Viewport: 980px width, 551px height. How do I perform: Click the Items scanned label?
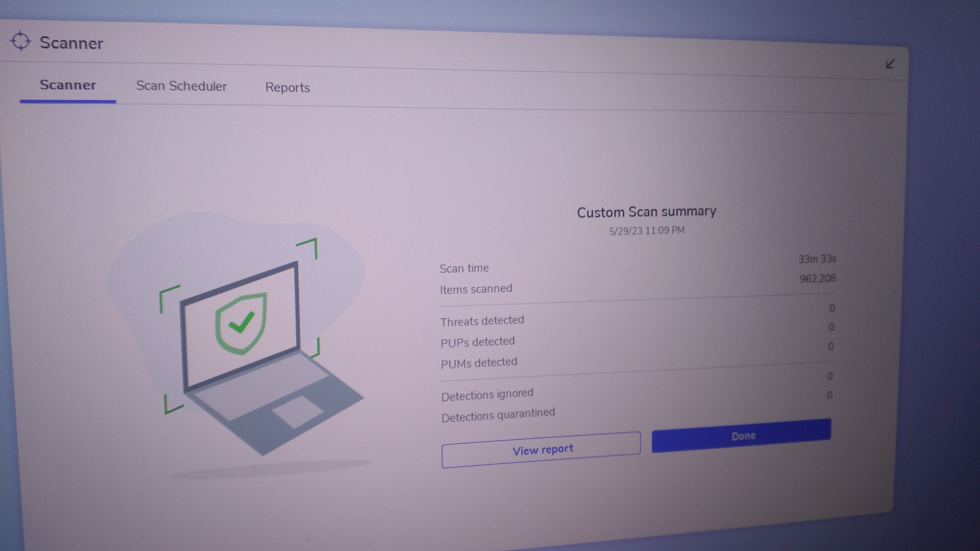click(476, 289)
